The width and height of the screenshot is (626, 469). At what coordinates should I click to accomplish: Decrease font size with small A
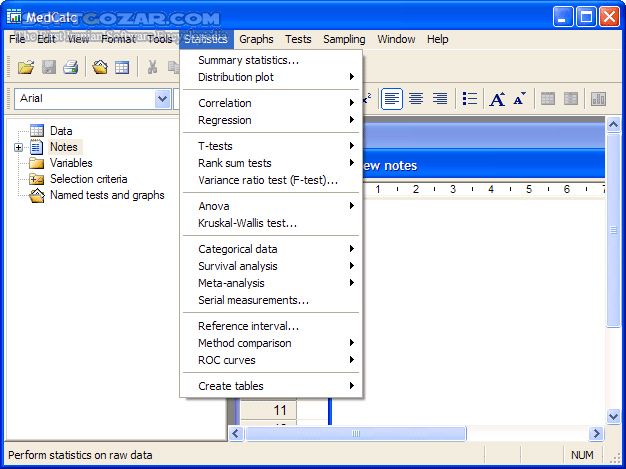[519, 99]
